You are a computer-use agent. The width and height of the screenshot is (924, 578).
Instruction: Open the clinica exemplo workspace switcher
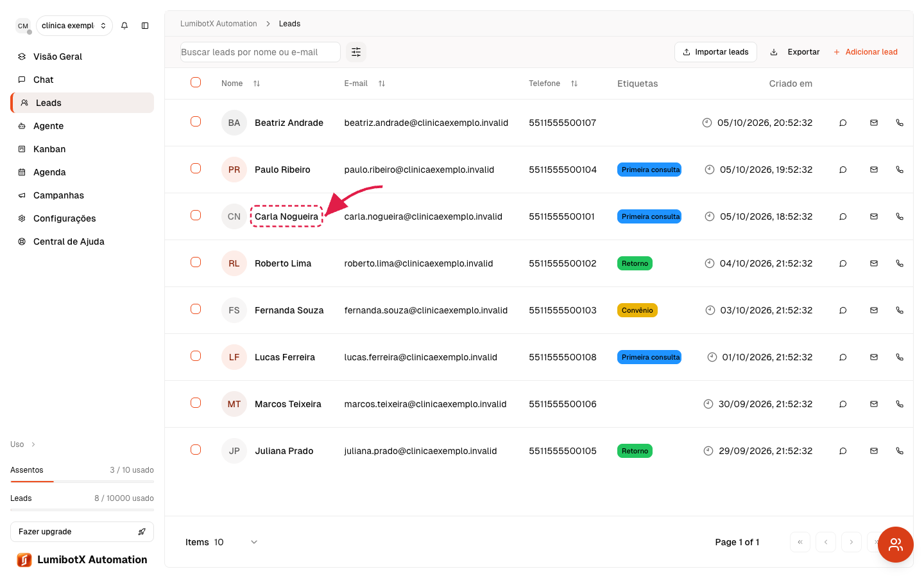coord(74,26)
